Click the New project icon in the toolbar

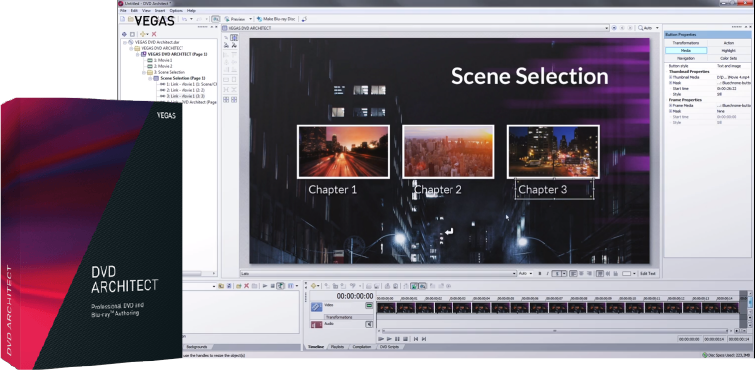122,19
